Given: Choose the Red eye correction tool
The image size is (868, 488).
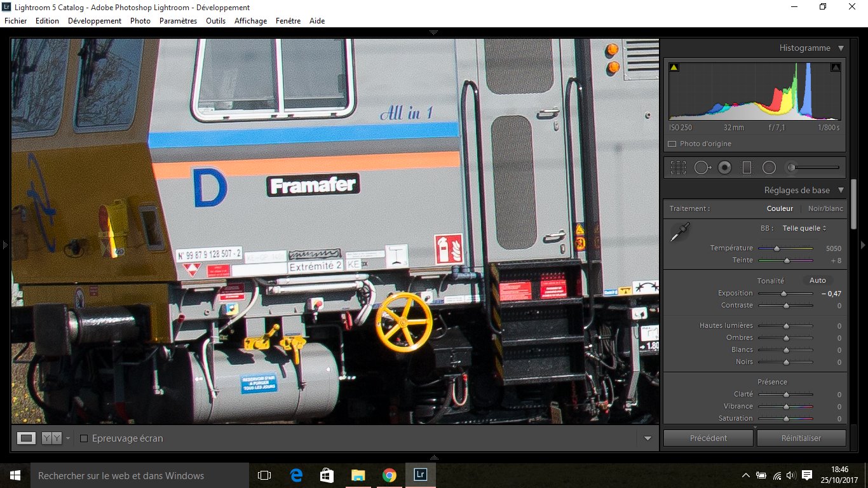Looking at the screenshot, I should pyautogui.click(x=724, y=168).
